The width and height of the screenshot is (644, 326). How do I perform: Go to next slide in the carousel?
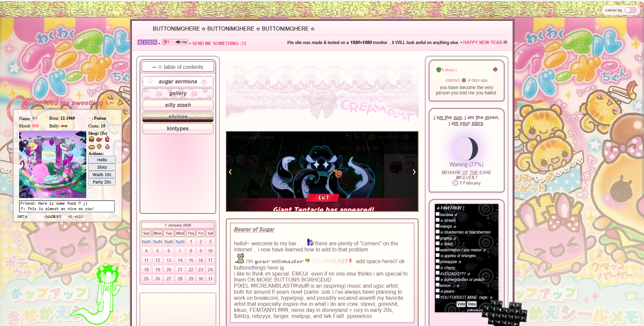[414, 172]
